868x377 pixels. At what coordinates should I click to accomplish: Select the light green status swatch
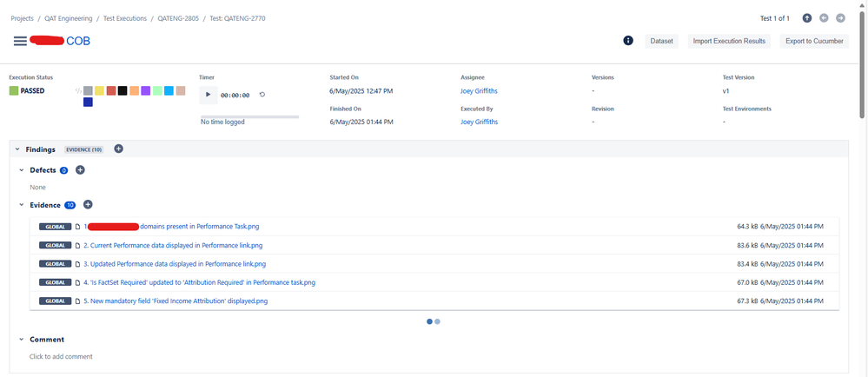coord(157,90)
